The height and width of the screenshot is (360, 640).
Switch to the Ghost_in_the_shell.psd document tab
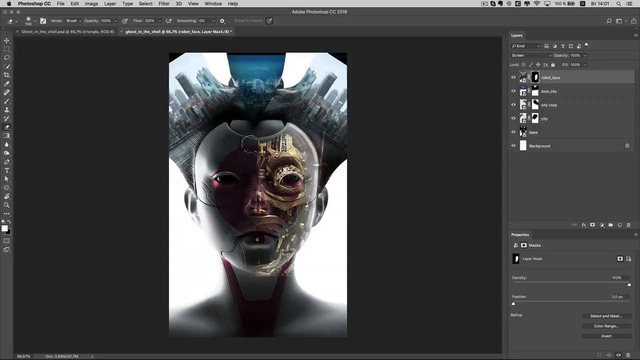coord(67,31)
